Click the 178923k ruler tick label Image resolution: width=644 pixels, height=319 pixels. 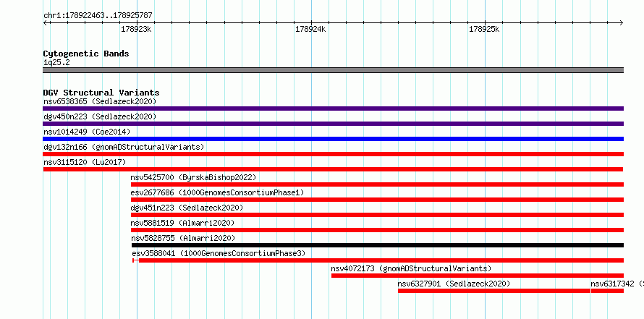(x=136, y=30)
